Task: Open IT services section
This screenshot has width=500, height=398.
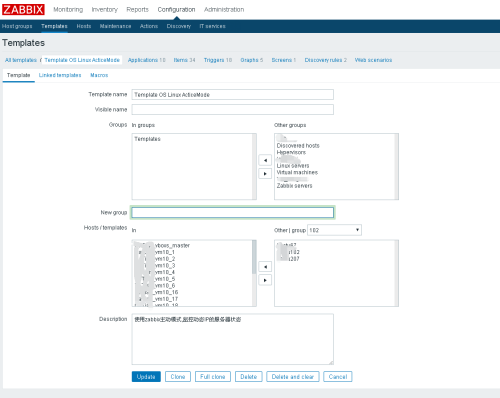Action: [x=212, y=26]
